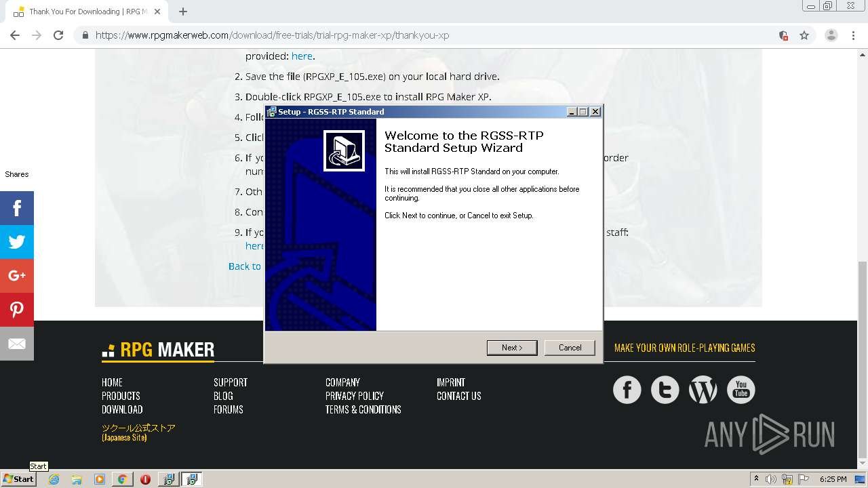Viewport: 868px width, 488px height.
Task: Open CONTACT US footer link
Action: 459,396
